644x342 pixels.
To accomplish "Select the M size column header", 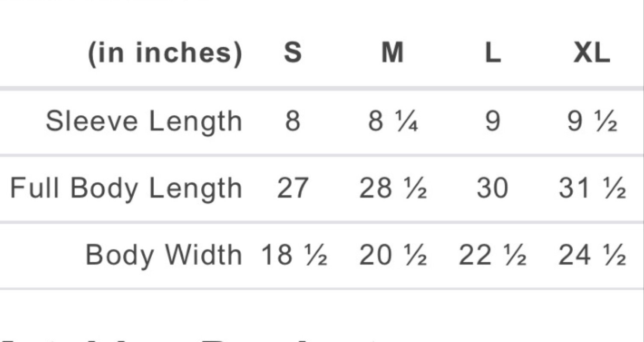I will pyautogui.click(x=392, y=53).
